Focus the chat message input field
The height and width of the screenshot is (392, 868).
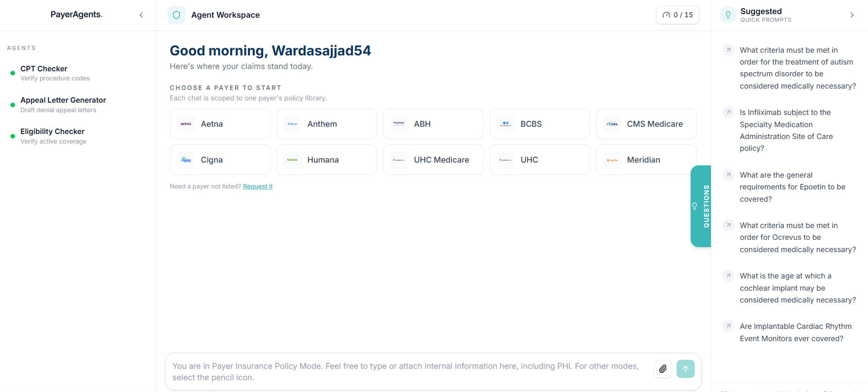(408, 372)
